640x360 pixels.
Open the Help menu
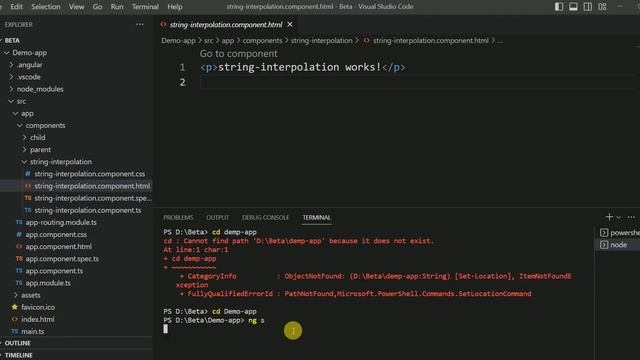175,7
